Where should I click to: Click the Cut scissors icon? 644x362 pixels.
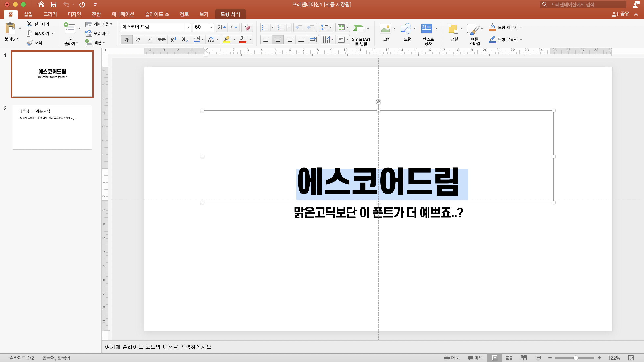click(29, 24)
